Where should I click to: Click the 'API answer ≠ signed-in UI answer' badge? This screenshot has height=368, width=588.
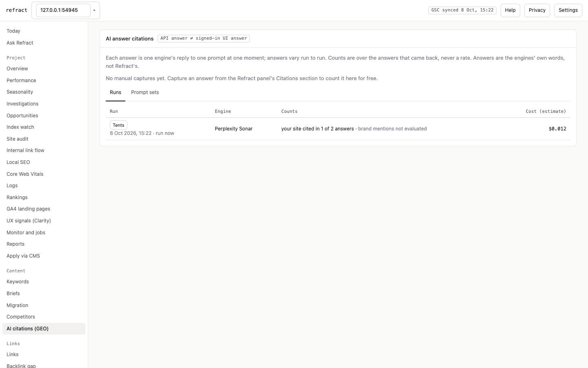click(204, 38)
